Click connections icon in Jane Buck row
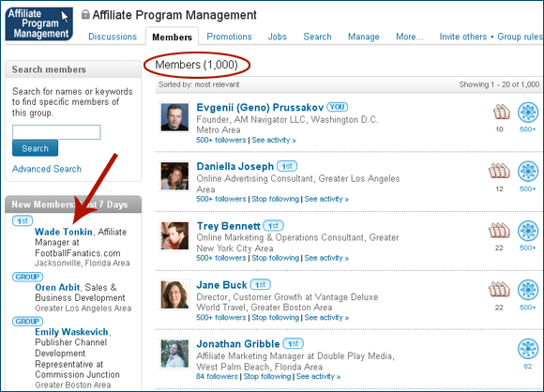This screenshot has width=544, height=392. click(x=528, y=290)
